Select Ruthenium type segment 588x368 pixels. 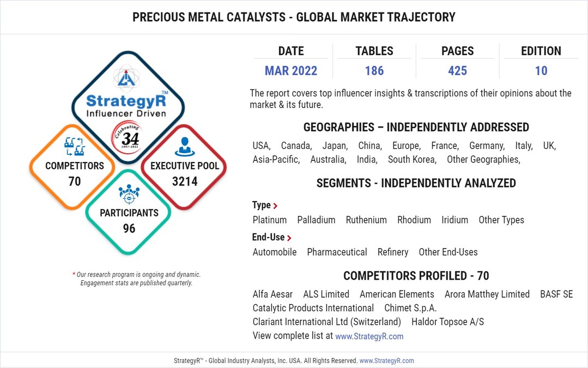[x=366, y=220]
